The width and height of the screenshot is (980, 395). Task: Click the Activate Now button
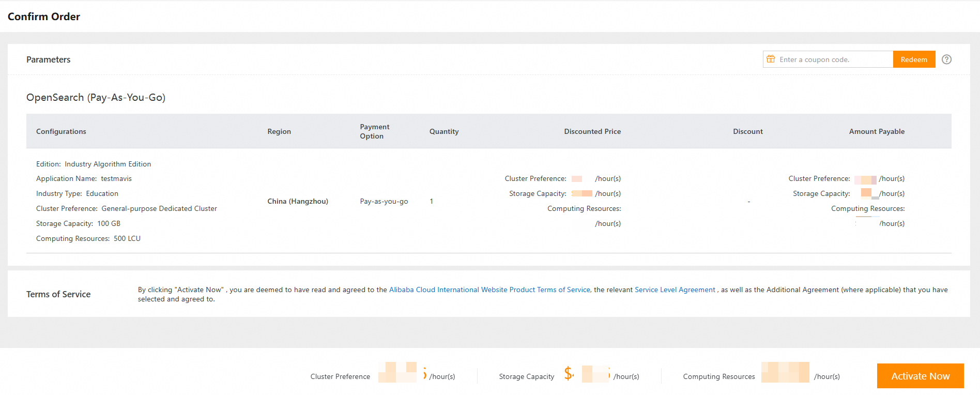click(x=920, y=376)
